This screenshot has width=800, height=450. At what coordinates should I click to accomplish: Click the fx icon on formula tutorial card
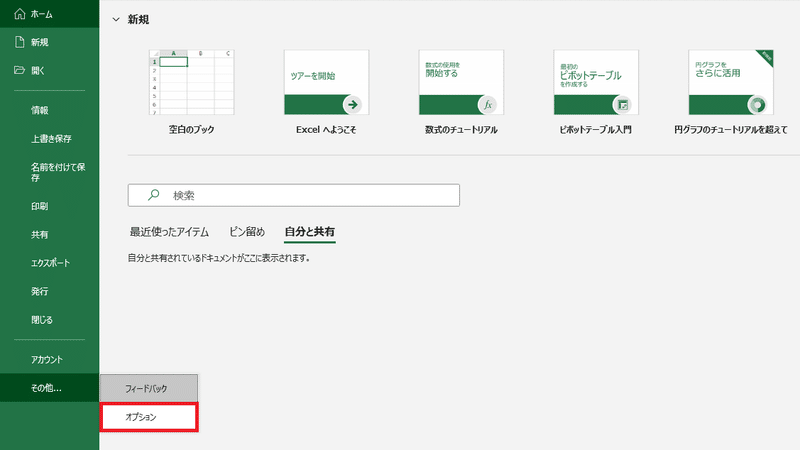[x=487, y=105]
